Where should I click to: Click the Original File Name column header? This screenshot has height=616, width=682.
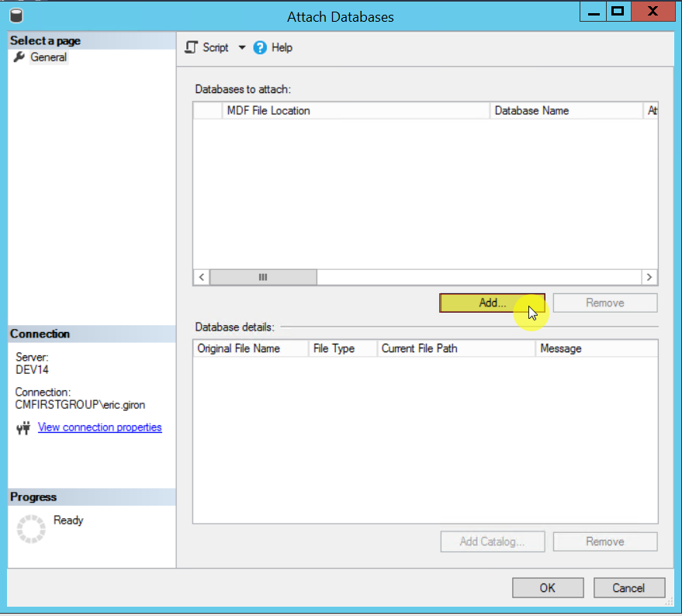[251, 348]
